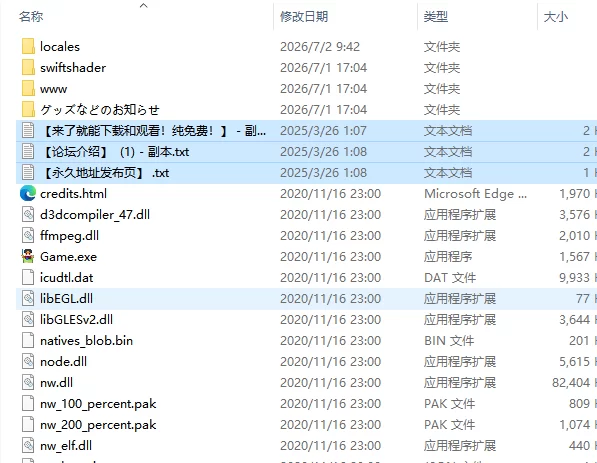Click the Game.exe character icon
Image resolution: width=597 pixels, height=463 pixels.
coord(28,256)
